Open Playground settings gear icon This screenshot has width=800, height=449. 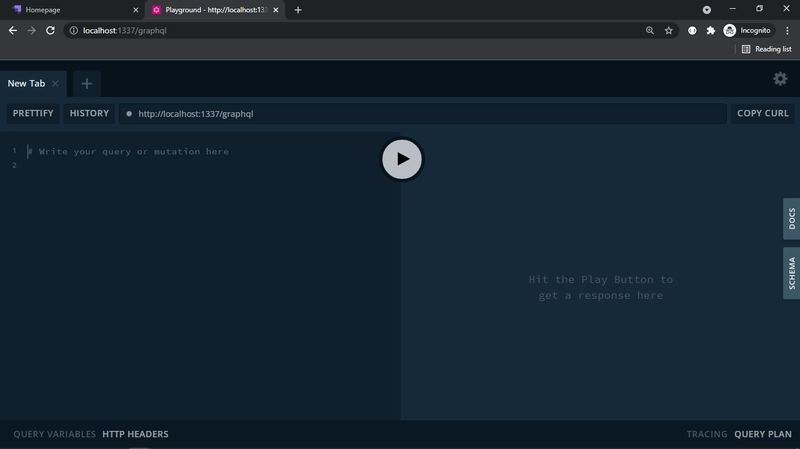tap(780, 79)
